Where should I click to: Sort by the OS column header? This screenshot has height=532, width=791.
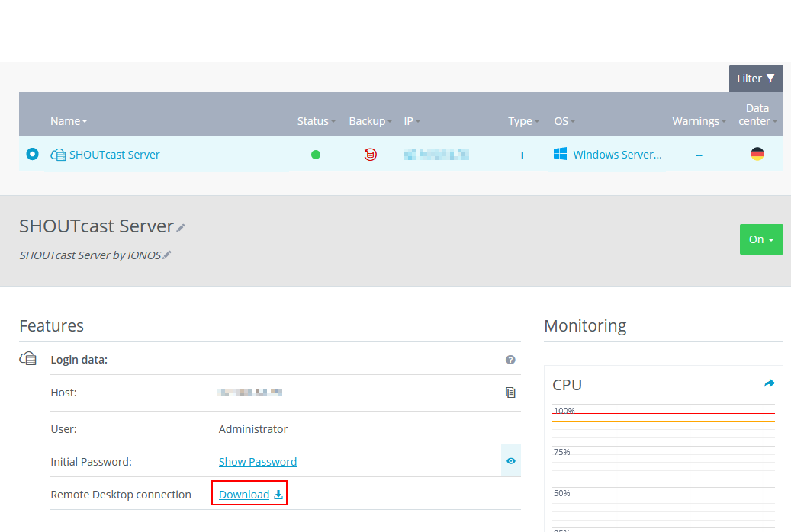coord(564,121)
